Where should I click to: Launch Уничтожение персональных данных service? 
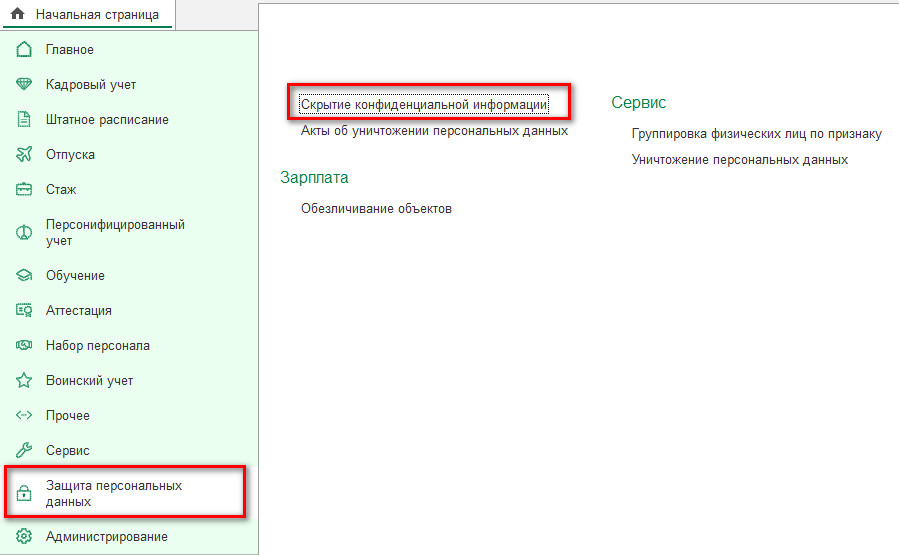click(739, 160)
